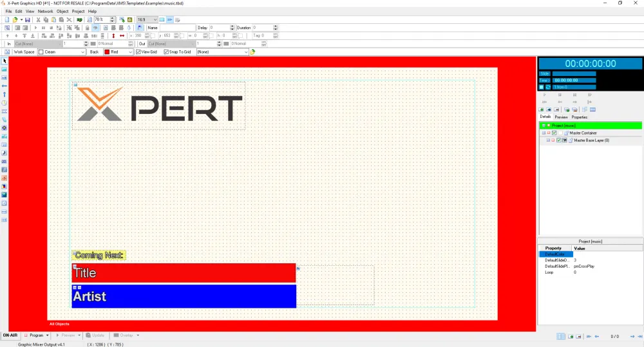Select the Coming Next label on canvas
Image resolution: width=644 pixels, height=347 pixels.
pos(99,255)
